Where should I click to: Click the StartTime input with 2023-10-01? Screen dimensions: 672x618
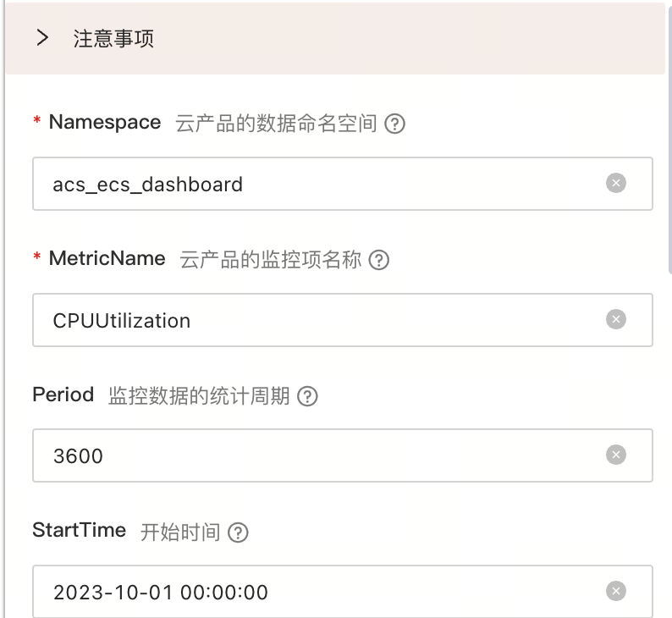tap(322, 592)
